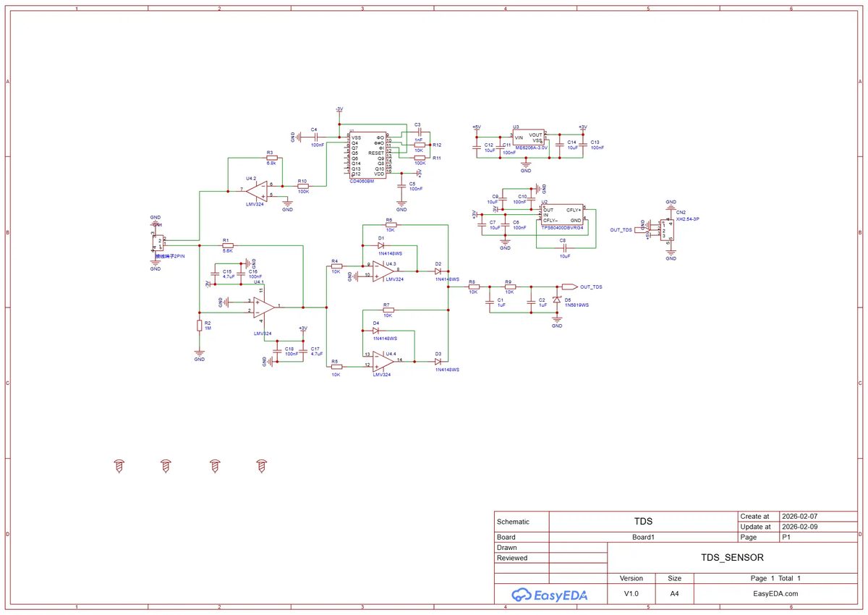Click the 'TDS' schematic name cell
This screenshot has width=868, height=615.
643,521
